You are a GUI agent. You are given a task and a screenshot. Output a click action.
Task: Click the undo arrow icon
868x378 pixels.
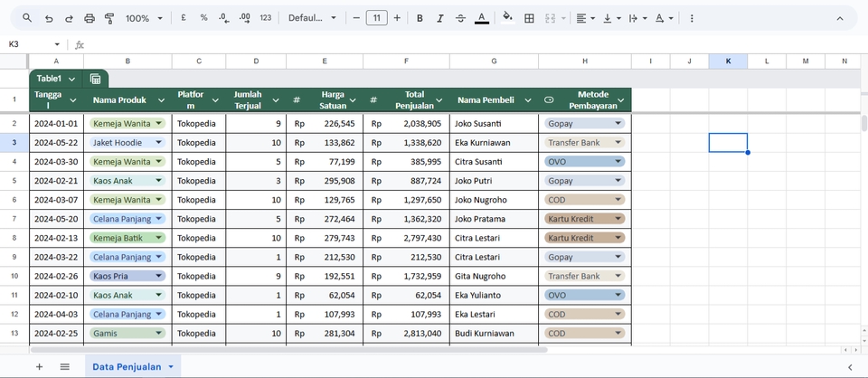coord(49,18)
